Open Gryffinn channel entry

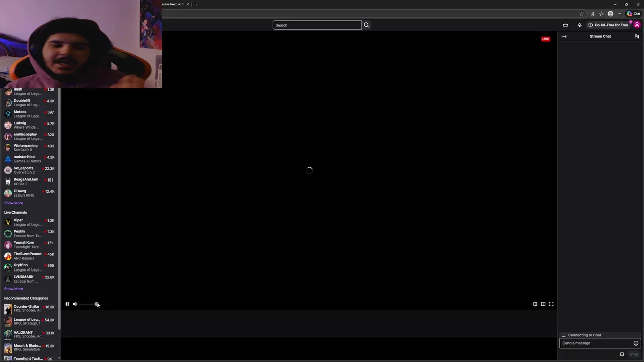[30, 267]
